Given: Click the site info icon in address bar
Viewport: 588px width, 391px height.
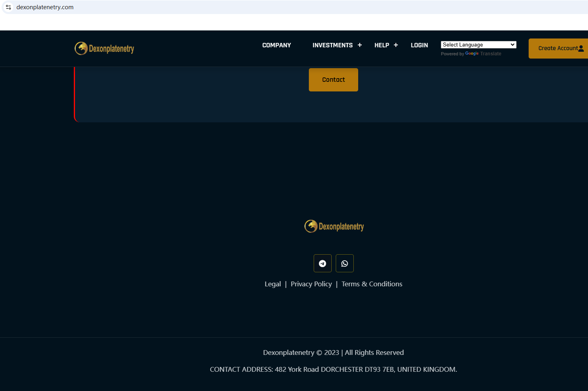Looking at the screenshot, I should 8,7.
